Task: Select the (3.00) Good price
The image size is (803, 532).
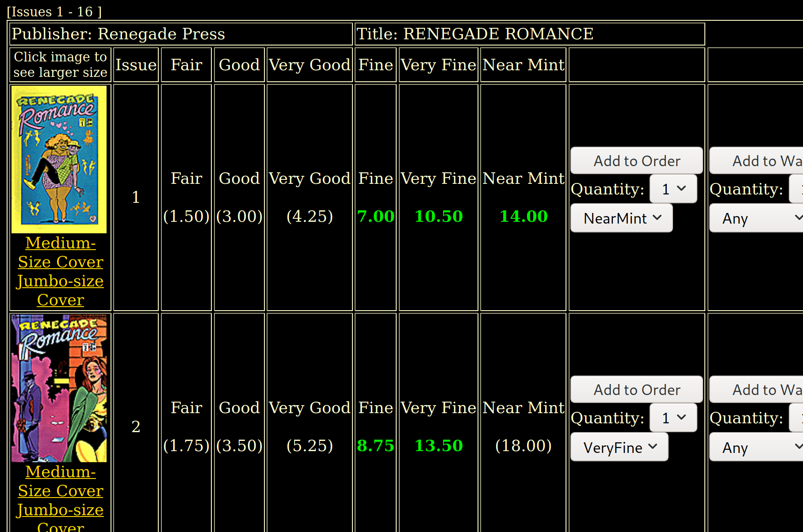Action: [x=239, y=216]
